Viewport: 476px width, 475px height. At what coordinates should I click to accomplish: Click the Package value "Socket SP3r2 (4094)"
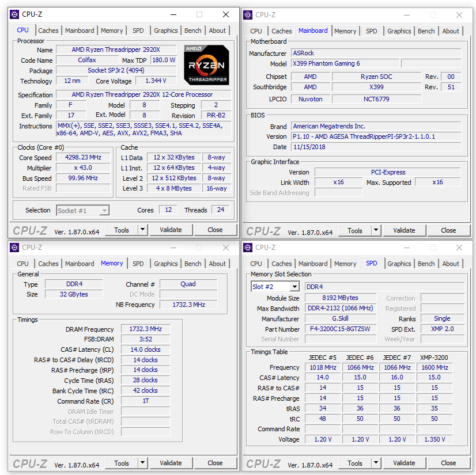click(x=116, y=70)
